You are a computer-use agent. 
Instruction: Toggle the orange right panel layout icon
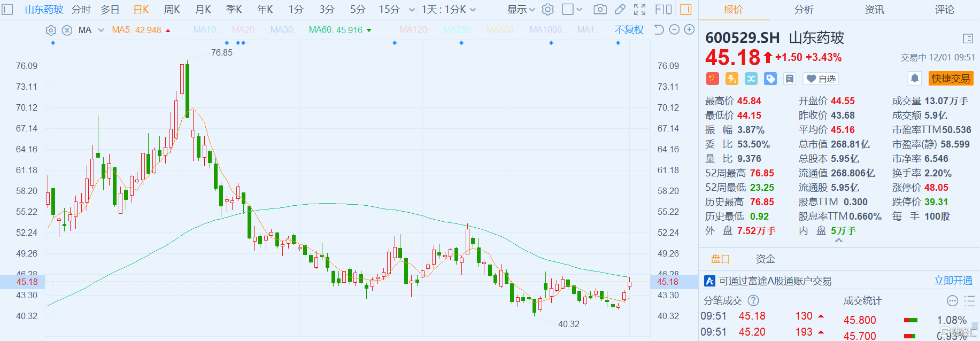click(686, 10)
